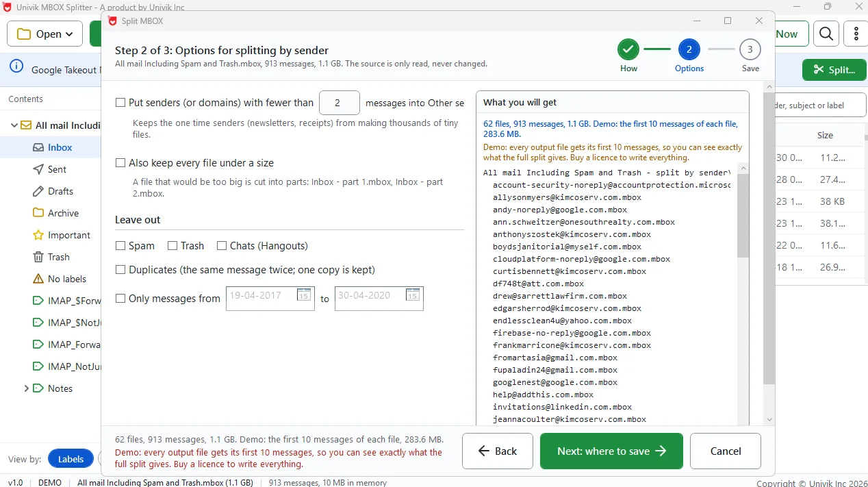Click the minimum messages number field
This screenshot has height=487, width=868.
pos(340,103)
